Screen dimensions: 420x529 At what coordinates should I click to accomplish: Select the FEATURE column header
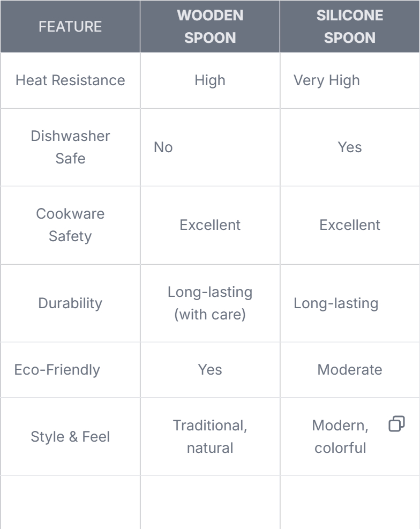[70, 27]
